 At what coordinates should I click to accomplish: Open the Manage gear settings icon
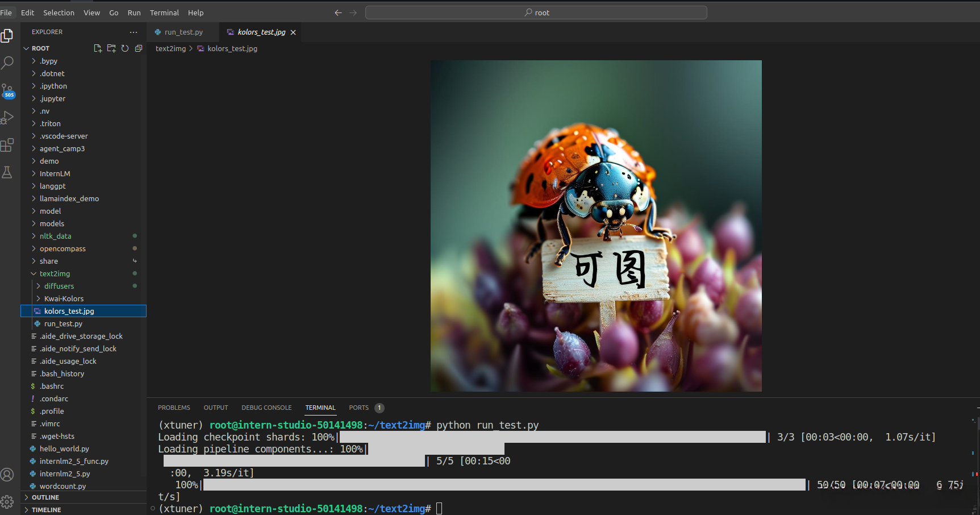(7, 501)
